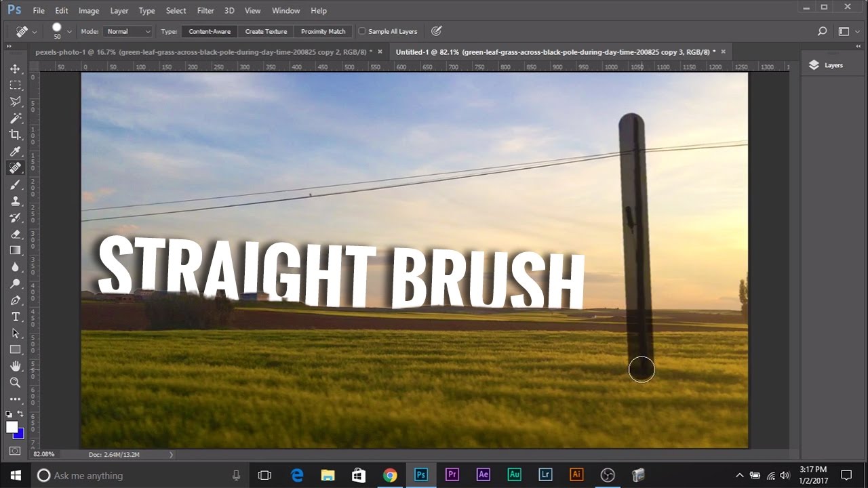Open the Filter menu
The width and height of the screenshot is (868, 488).
coord(205,10)
